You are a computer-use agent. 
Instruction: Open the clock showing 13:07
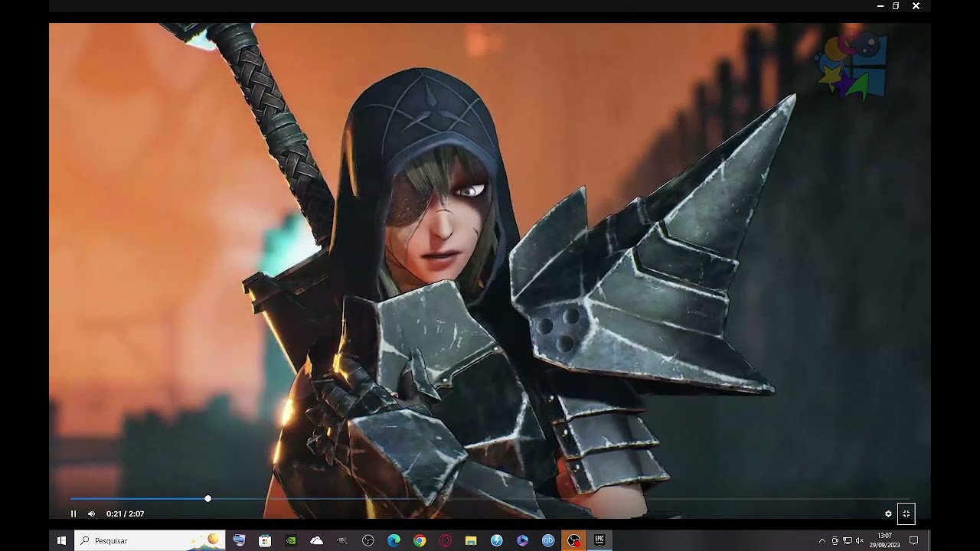pos(884,540)
